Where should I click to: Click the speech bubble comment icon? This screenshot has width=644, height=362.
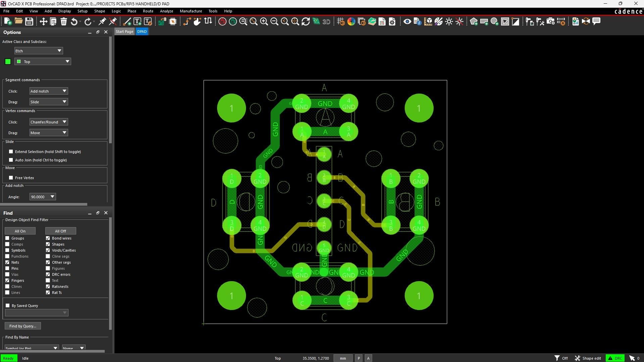[596, 21]
